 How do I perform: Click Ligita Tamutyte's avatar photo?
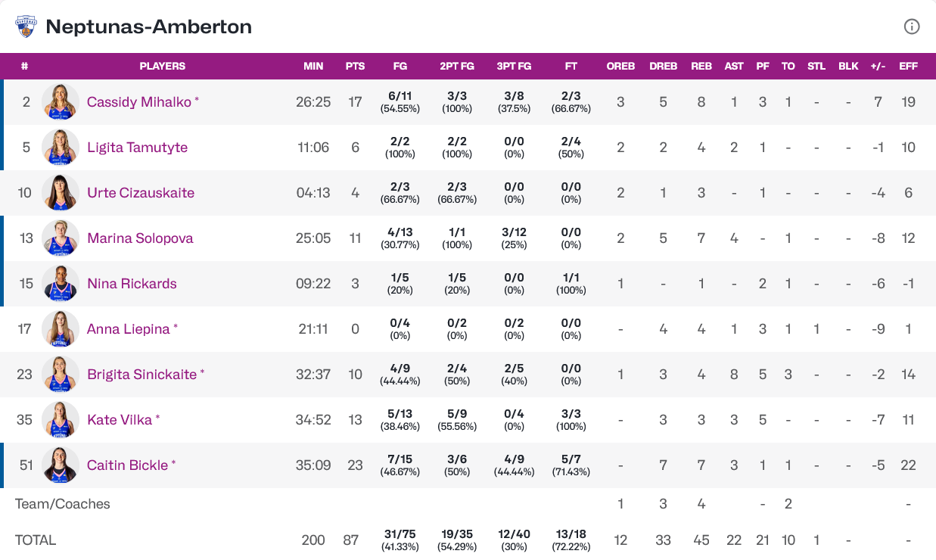pyautogui.click(x=61, y=147)
